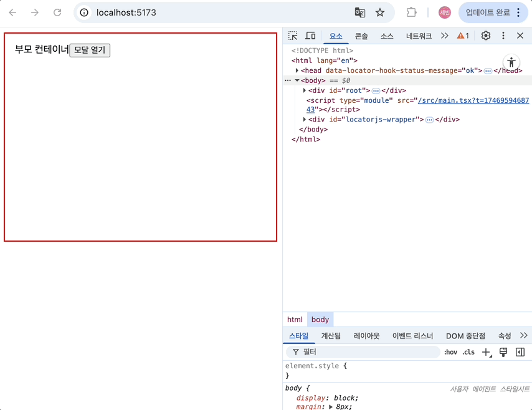Viewport: 532px width, 410px height.
Task: Expand the head element node
Action: point(297,70)
